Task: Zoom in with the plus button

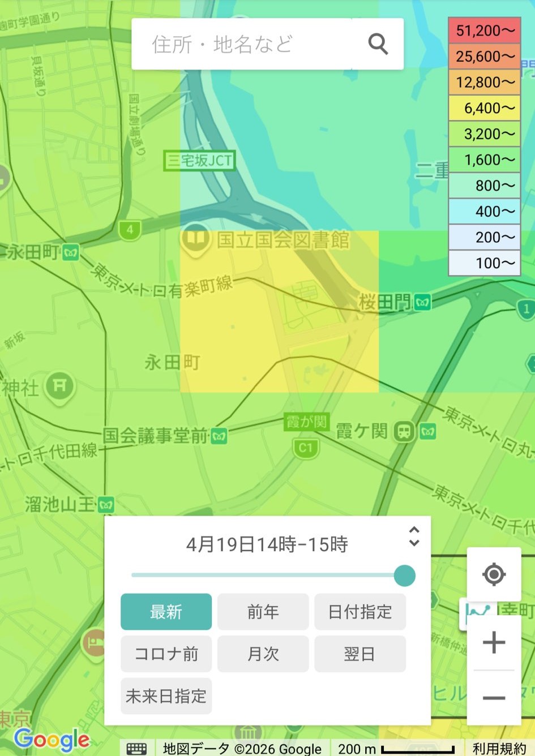Action: coord(494,642)
